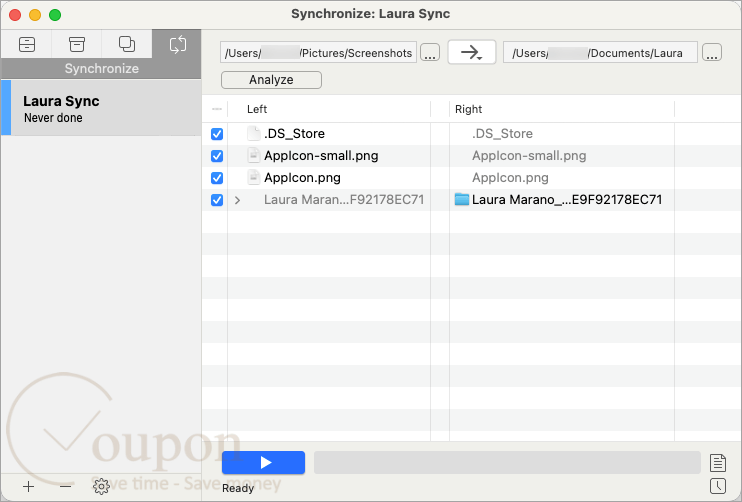Viewport: 742px width, 502px height.
Task: Uncheck the AppIcon-small.png checkbox
Action: (217, 156)
